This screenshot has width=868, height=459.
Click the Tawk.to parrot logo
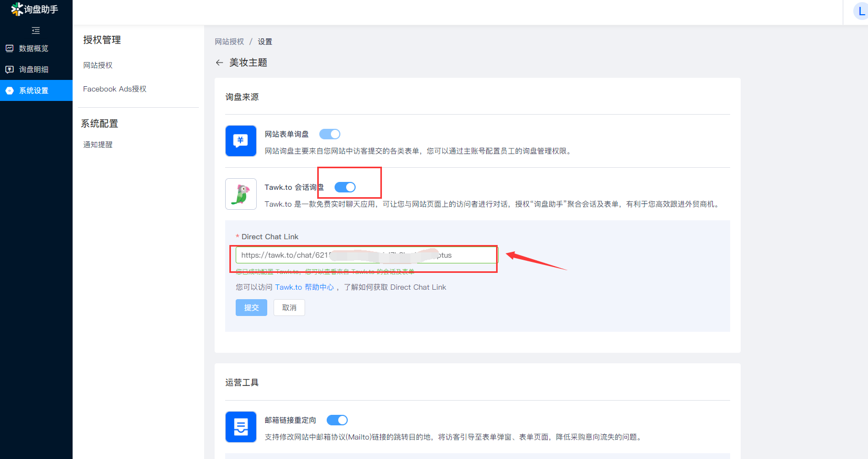(241, 194)
